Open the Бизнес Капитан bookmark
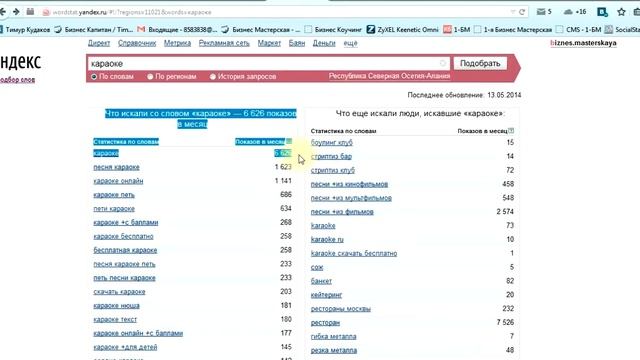Viewport: 640px width, 360px height. point(94,29)
